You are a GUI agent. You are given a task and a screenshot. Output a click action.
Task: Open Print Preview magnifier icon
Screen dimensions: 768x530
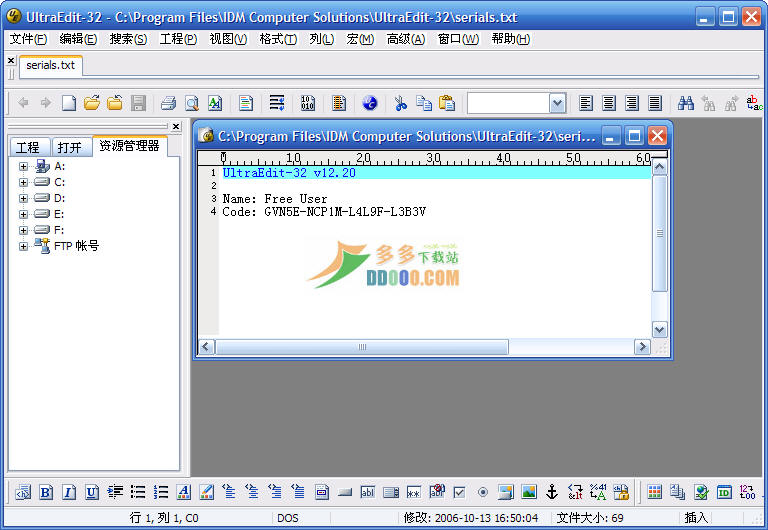coord(192,103)
